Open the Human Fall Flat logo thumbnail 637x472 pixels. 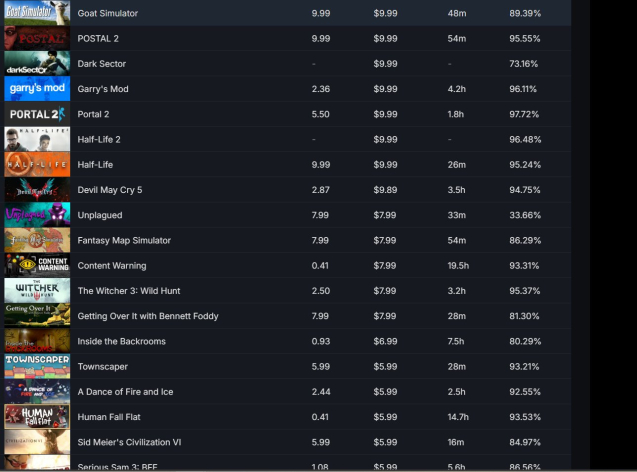tap(37, 417)
